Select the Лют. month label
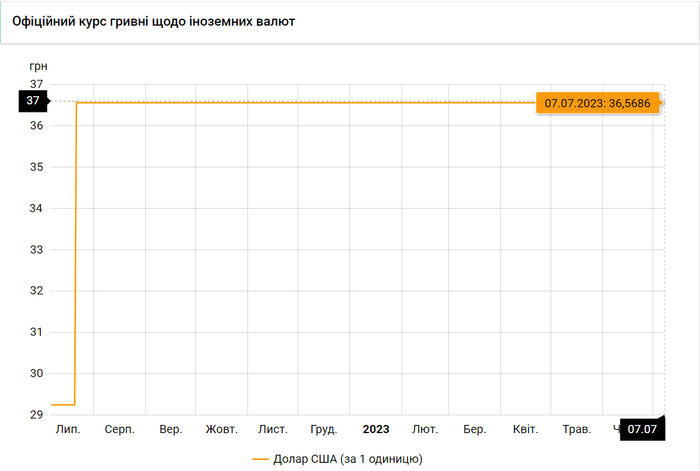 click(x=425, y=429)
